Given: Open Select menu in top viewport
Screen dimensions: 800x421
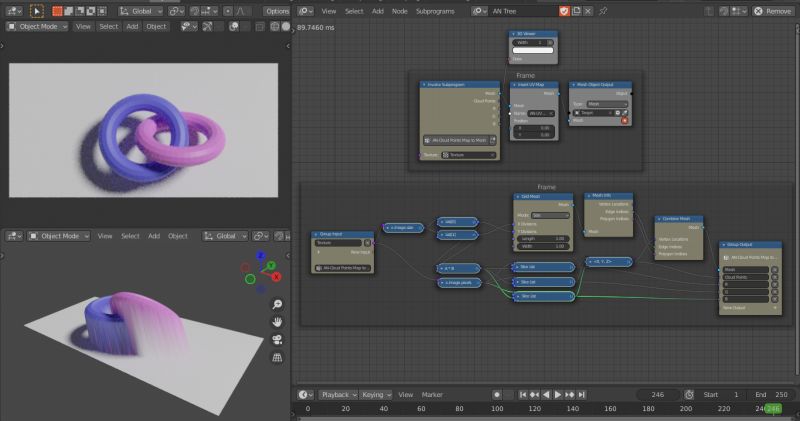Looking at the screenshot, I should 109,27.
